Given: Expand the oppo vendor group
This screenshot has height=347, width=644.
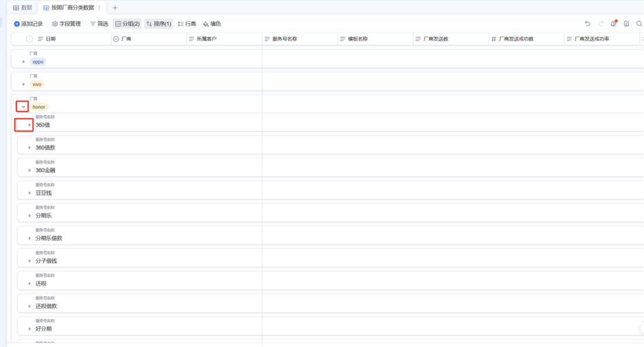Looking at the screenshot, I should (24, 62).
